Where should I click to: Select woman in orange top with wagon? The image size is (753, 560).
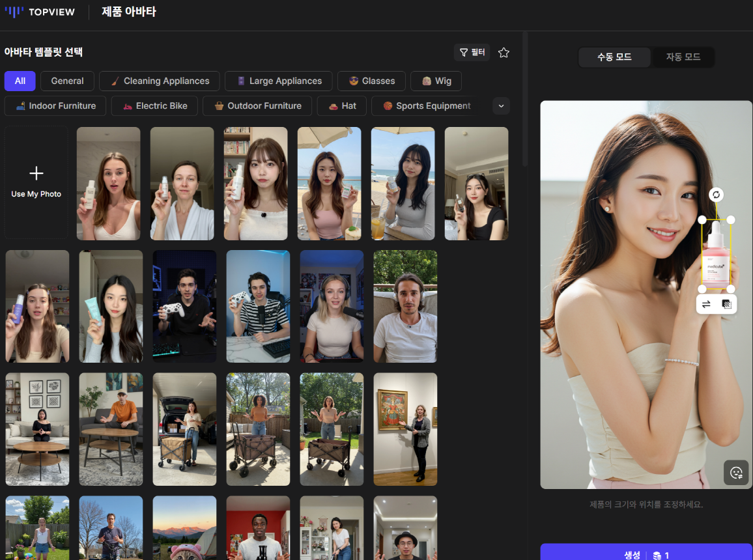[259, 429]
